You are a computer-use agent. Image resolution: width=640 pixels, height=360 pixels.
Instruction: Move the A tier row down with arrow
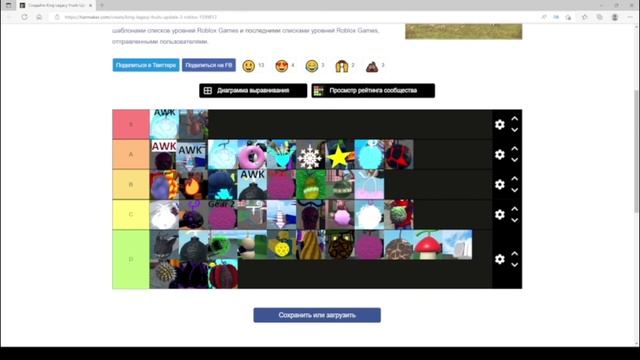(515, 160)
